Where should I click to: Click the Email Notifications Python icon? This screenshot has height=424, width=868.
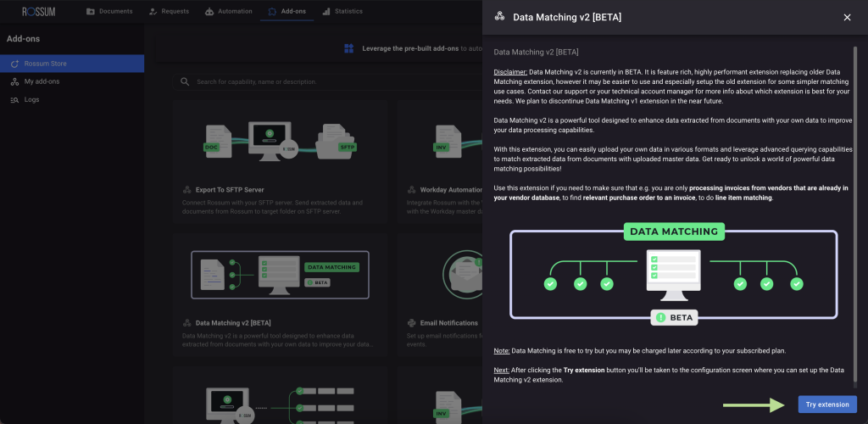[411, 323]
